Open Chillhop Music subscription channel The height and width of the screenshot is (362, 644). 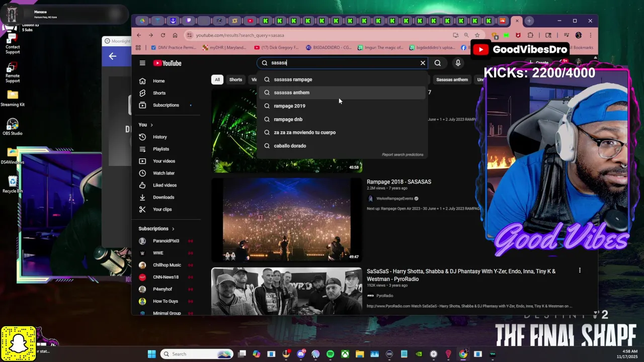166,265
